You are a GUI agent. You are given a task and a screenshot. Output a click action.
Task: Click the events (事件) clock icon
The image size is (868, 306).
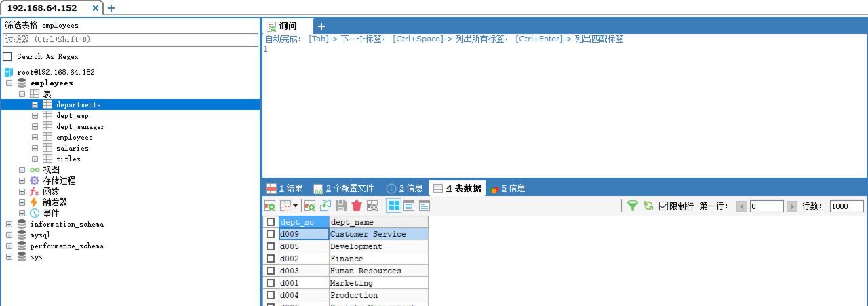[35, 213]
